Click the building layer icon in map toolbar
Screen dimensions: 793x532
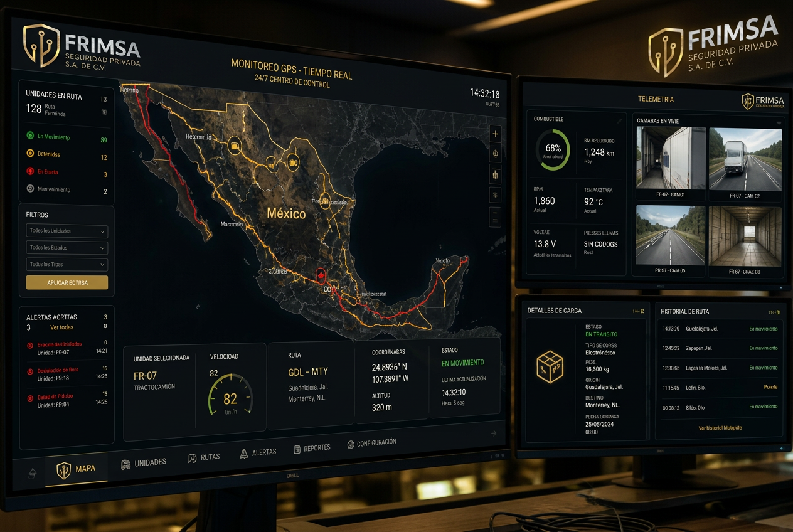point(496,174)
